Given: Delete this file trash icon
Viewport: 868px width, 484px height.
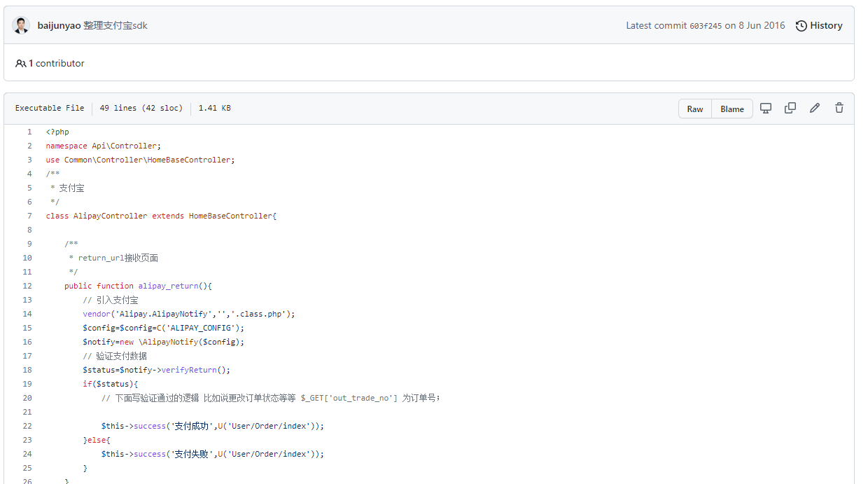Looking at the screenshot, I should pyautogui.click(x=839, y=108).
